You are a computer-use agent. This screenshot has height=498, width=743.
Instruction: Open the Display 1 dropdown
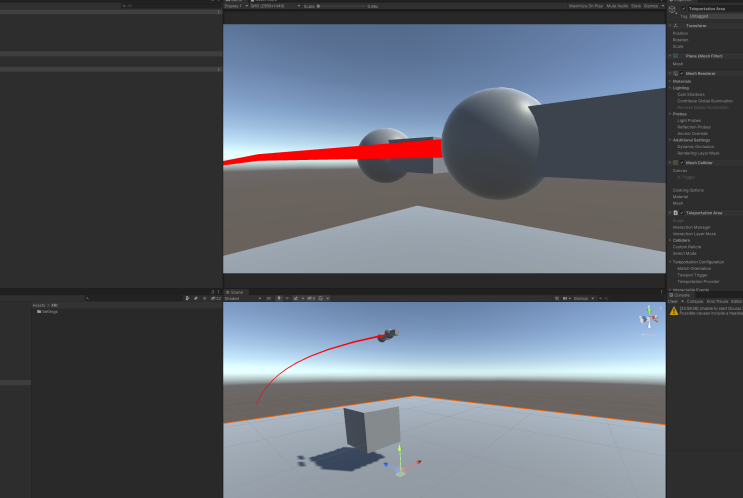pyautogui.click(x=236, y=6)
